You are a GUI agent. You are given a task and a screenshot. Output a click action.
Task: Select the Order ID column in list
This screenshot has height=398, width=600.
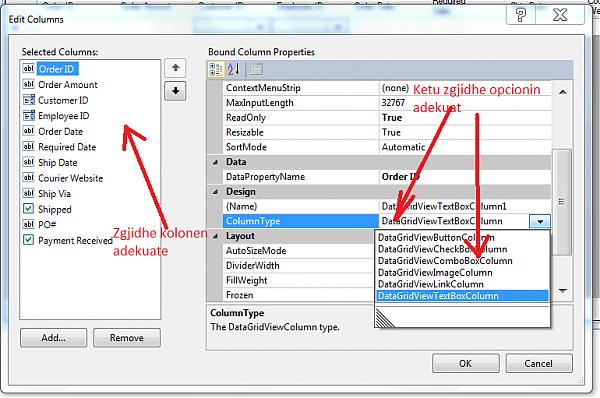(57, 69)
